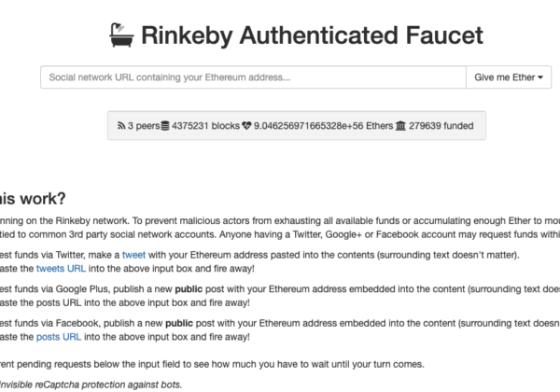Click the bathtub faucet logo icon
The height and width of the screenshot is (392, 560).
(x=121, y=35)
